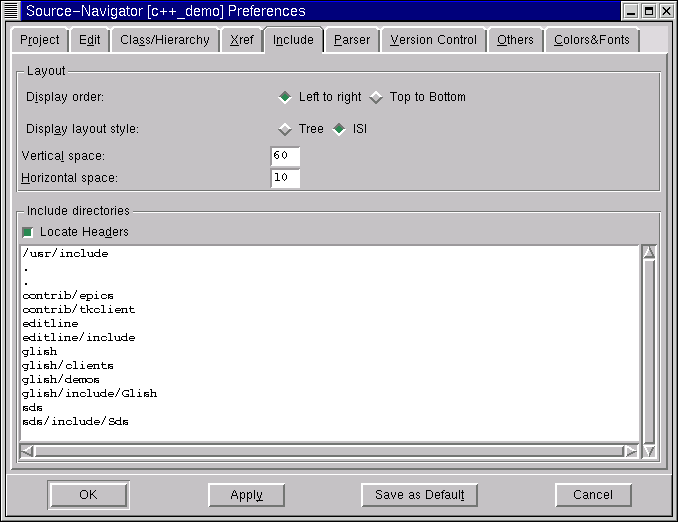The width and height of the screenshot is (678, 522).
Task: Select Left to right display order
Action: pyautogui.click(x=320, y=97)
